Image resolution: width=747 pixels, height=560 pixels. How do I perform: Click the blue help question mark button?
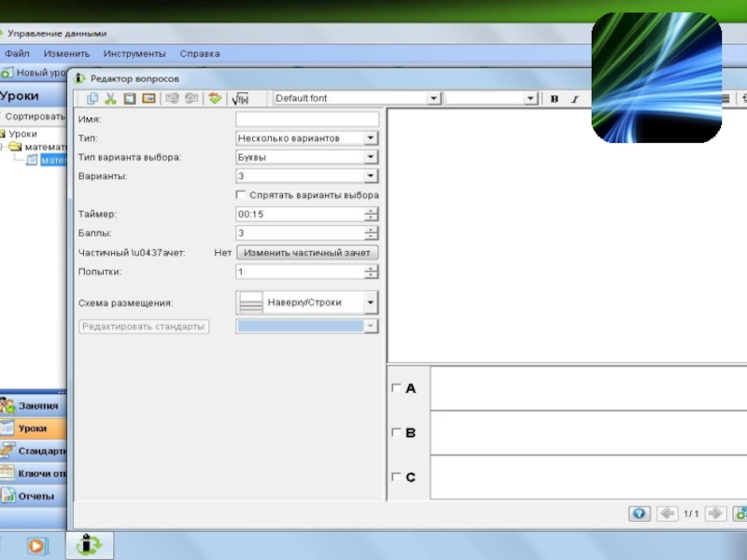pos(640,513)
